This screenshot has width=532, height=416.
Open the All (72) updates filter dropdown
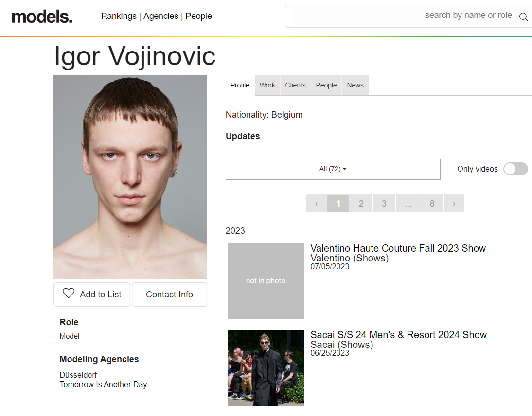[x=333, y=169]
